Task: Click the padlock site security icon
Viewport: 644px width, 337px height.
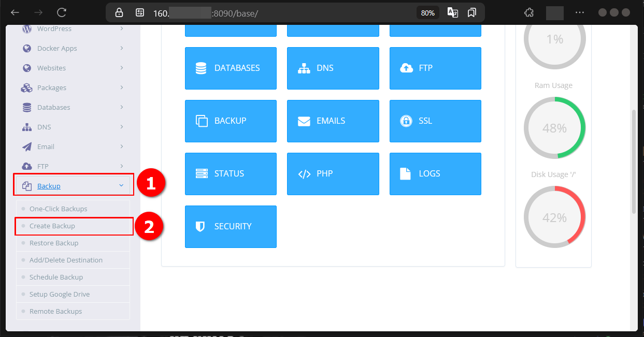Action: [x=119, y=13]
